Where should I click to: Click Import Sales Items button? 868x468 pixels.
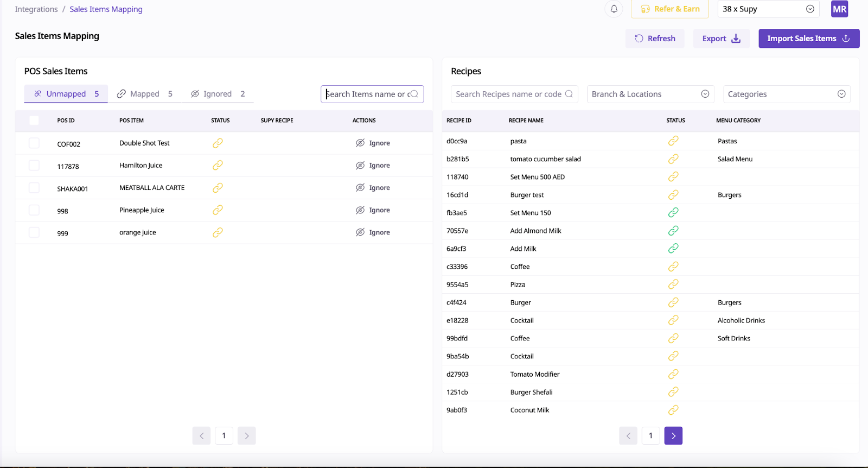click(809, 39)
